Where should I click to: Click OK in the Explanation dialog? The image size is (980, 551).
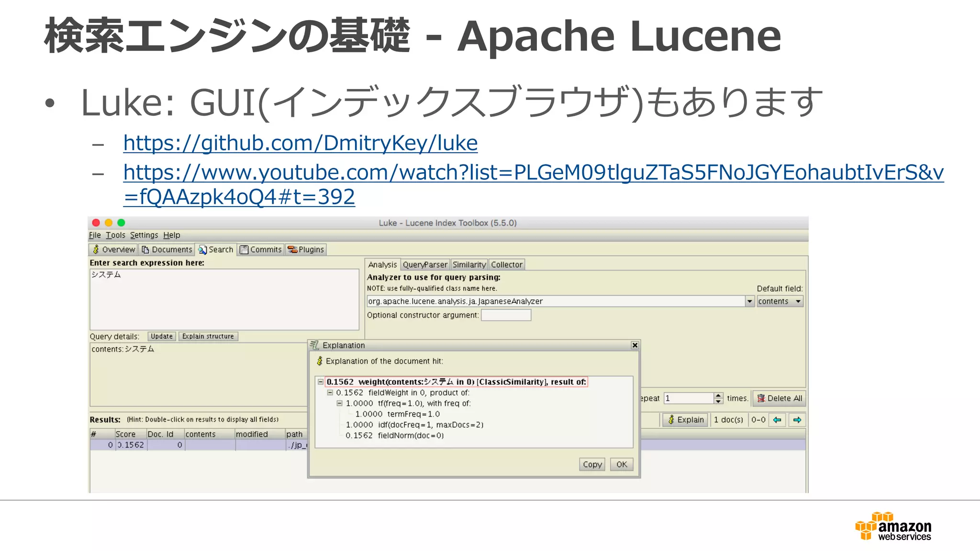click(x=622, y=464)
